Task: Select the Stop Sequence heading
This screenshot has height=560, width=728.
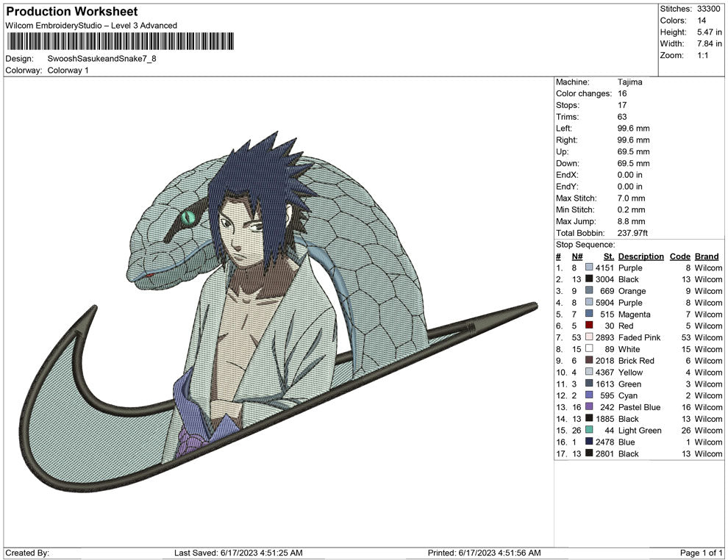Action: [x=585, y=245]
